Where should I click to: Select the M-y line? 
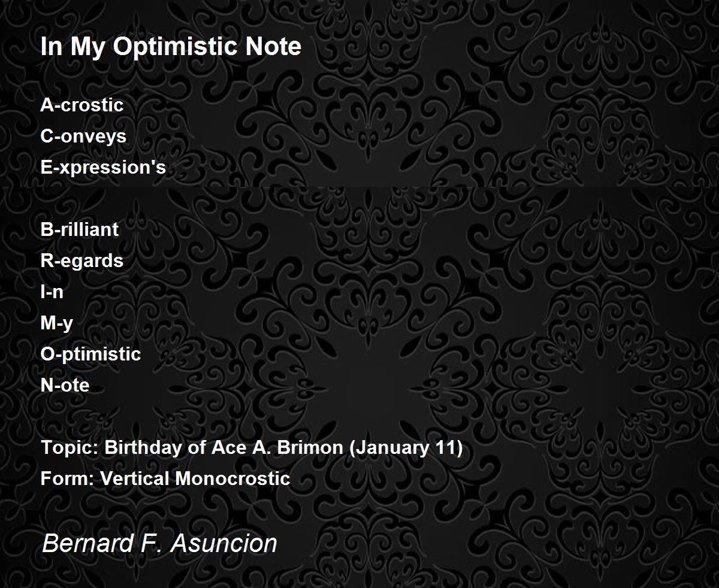pyautogui.click(x=57, y=323)
